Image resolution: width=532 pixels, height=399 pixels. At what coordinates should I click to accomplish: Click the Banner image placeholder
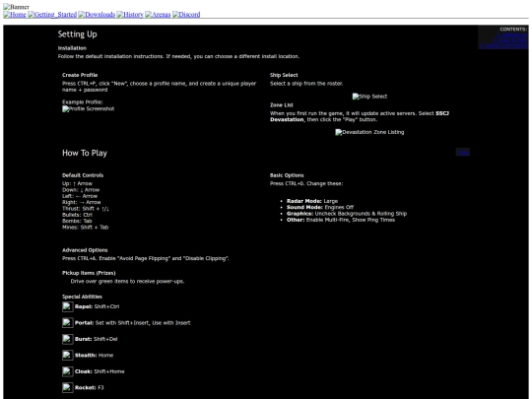coord(17,7)
